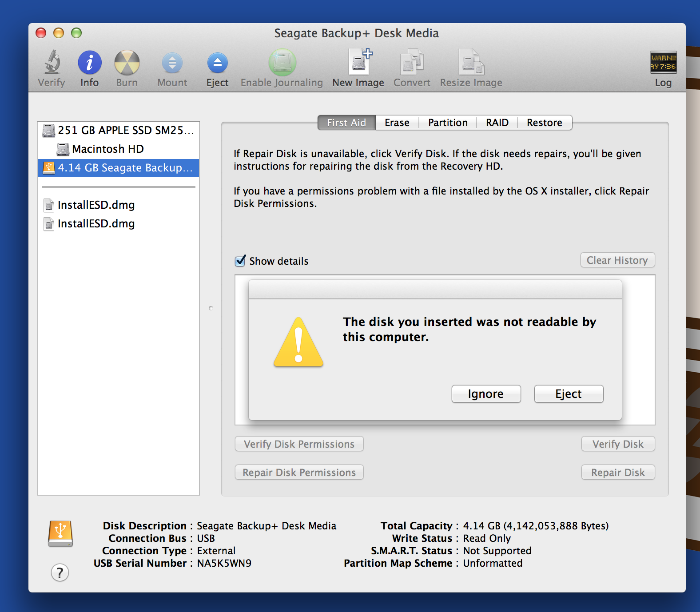Switch to the Restore tab
Viewport: 700px width, 612px height.
[x=545, y=123]
